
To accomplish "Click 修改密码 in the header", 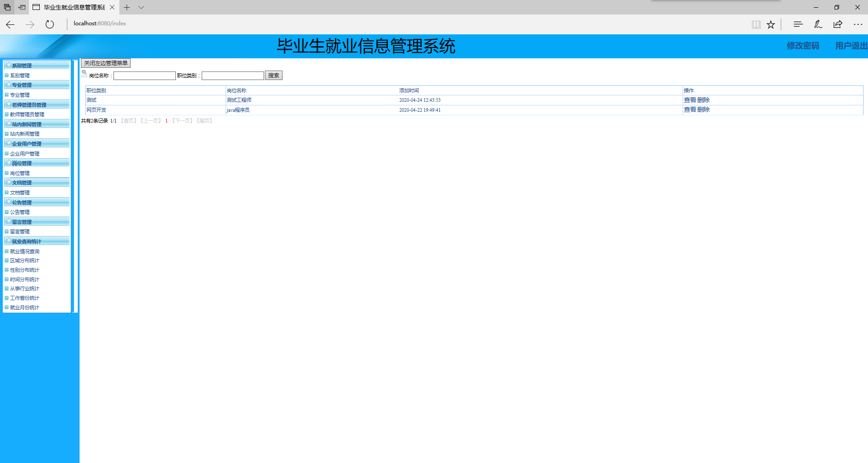I will click(803, 46).
